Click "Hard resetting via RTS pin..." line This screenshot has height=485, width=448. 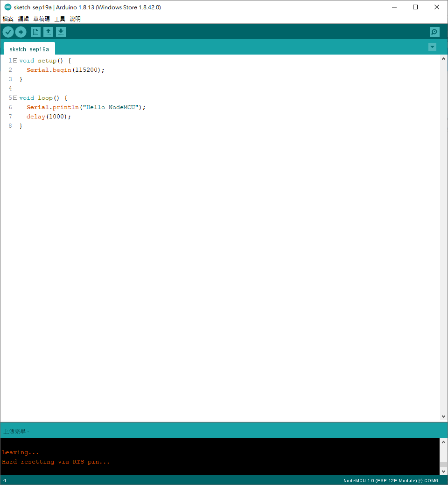56,462
